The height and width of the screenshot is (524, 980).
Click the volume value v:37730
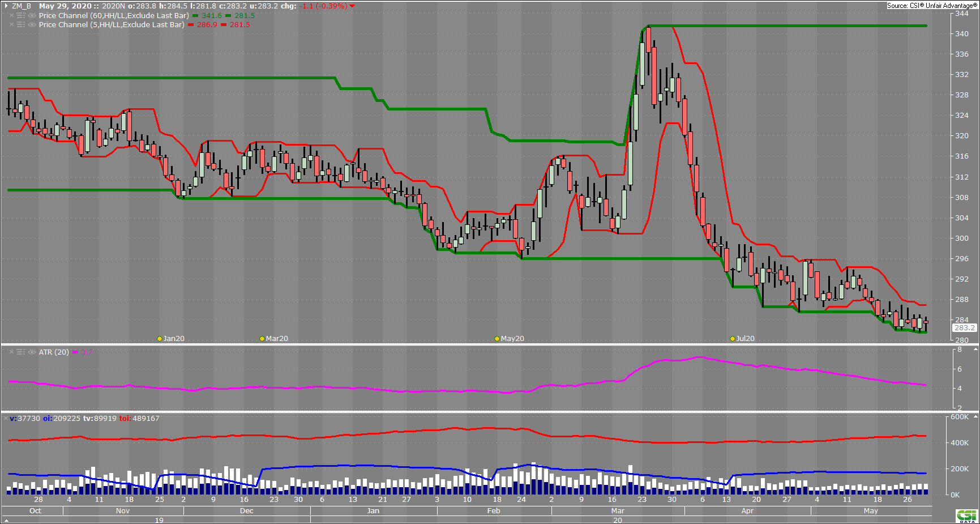[25, 419]
